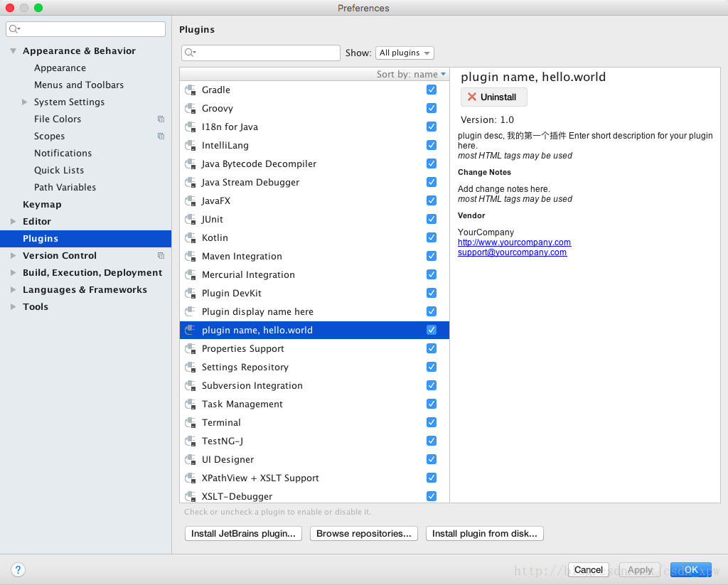
Task: Click the Maven Integration plugin icon
Action: (191, 257)
